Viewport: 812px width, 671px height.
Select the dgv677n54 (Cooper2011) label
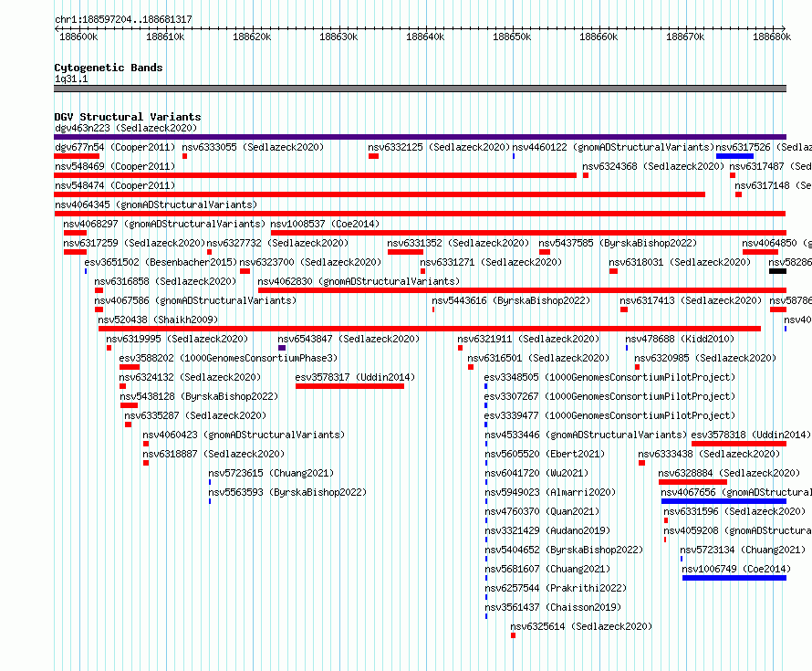coord(115,147)
